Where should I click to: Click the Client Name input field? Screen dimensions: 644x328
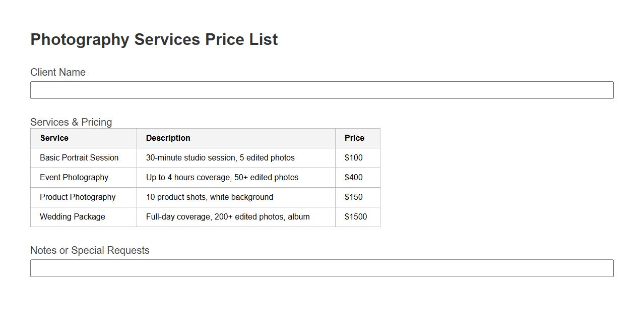tap(321, 90)
